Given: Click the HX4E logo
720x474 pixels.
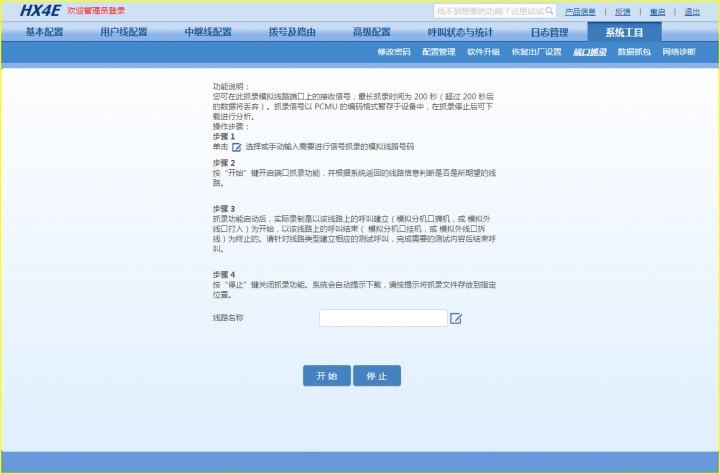Looking at the screenshot, I should (x=40, y=11).
